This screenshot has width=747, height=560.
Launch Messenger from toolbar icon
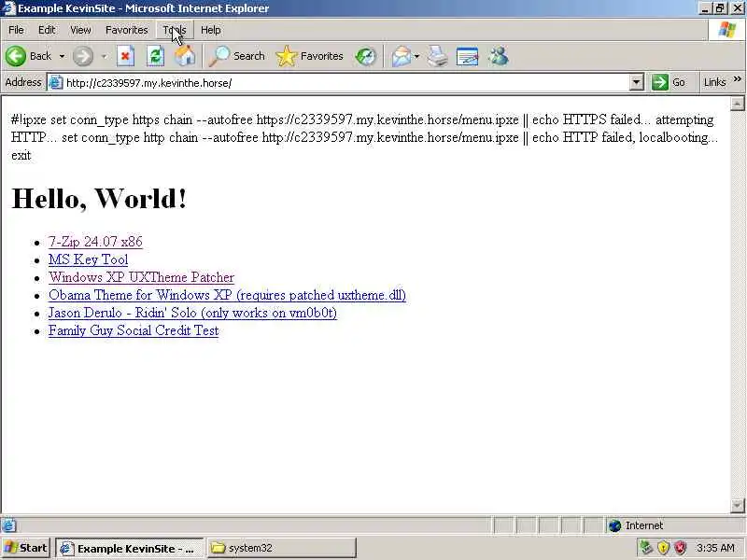click(x=499, y=56)
